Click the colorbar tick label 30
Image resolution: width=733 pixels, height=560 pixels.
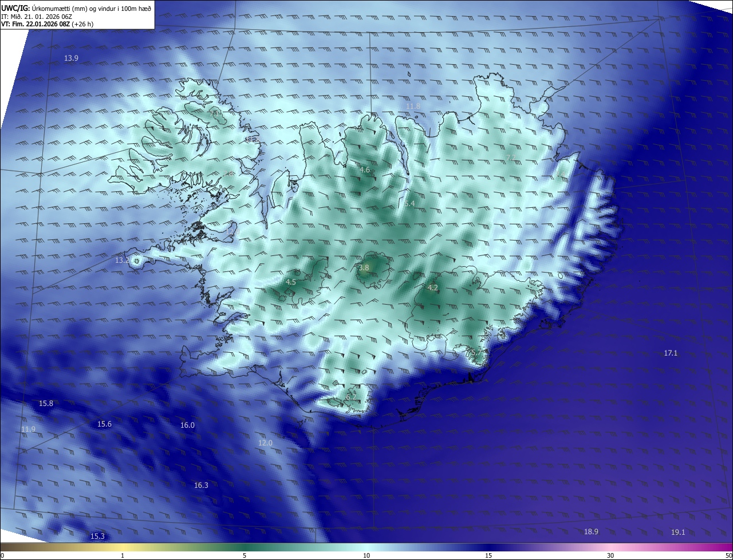coord(610,555)
